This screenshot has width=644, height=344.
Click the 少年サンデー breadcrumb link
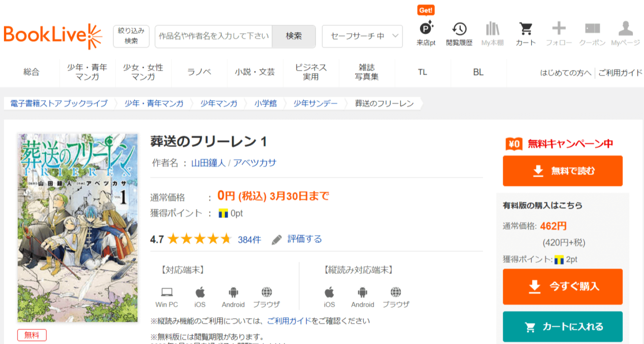coord(314,104)
